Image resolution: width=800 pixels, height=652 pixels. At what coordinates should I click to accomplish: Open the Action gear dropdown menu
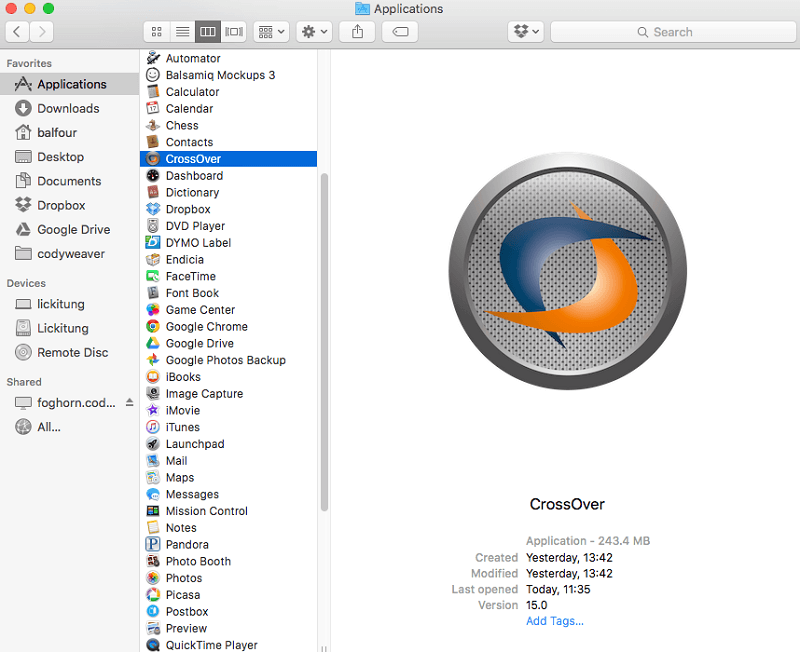(x=314, y=32)
